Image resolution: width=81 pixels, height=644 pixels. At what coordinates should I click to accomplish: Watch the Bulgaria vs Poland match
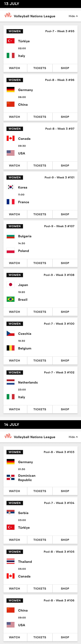pyautogui.click(x=14, y=263)
